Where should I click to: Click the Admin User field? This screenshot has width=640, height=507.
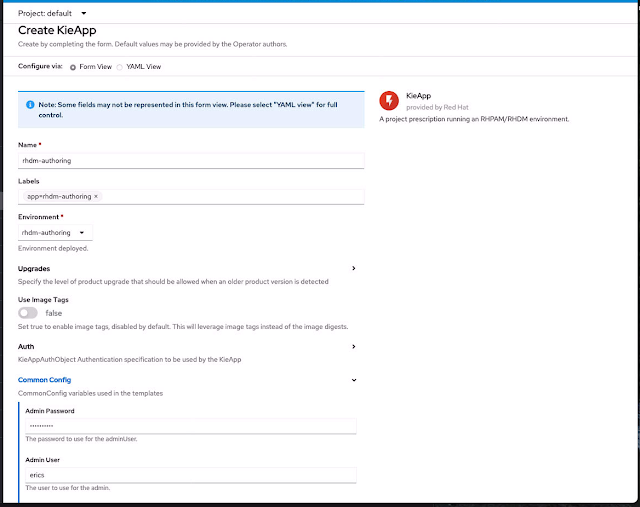click(191, 475)
